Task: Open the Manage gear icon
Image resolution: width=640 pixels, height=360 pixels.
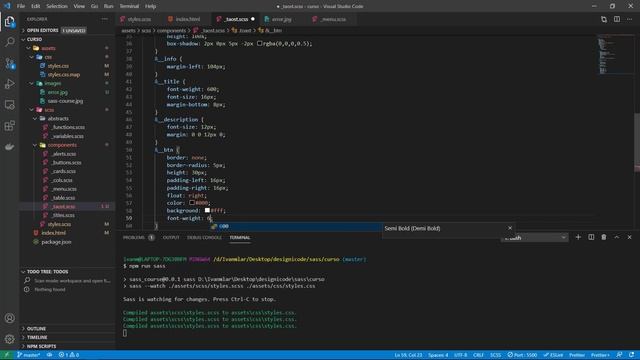Action: (9, 339)
